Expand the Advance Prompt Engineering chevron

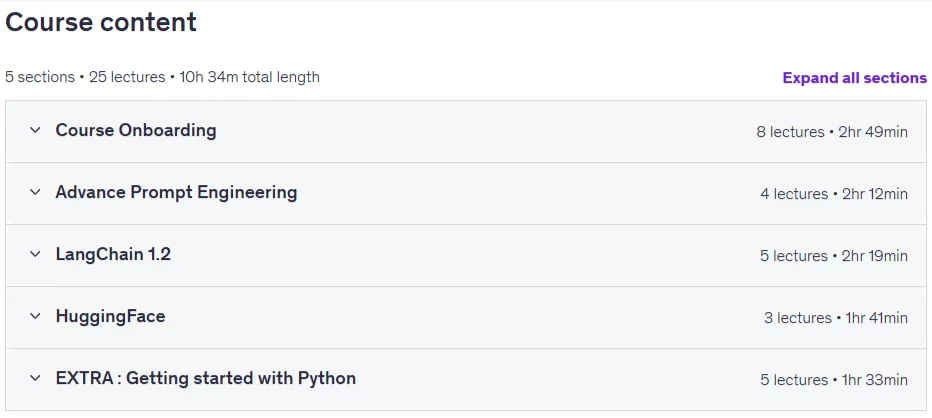click(35, 192)
